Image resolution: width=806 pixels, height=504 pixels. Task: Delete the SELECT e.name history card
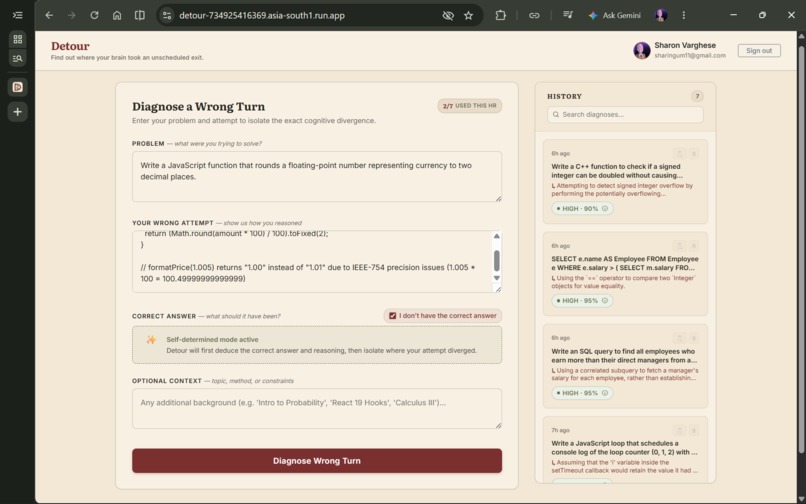click(x=693, y=246)
